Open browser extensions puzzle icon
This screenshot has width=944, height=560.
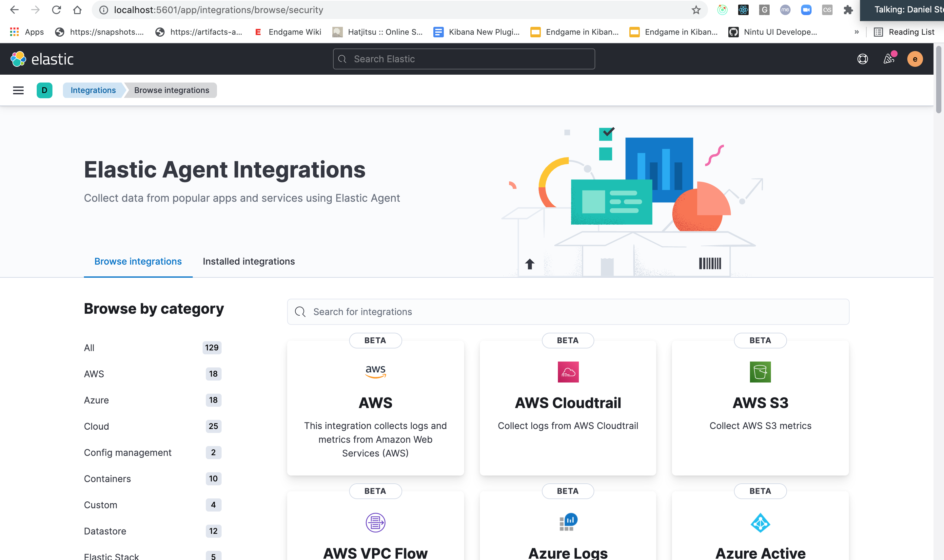pyautogui.click(x=848, y=10)
